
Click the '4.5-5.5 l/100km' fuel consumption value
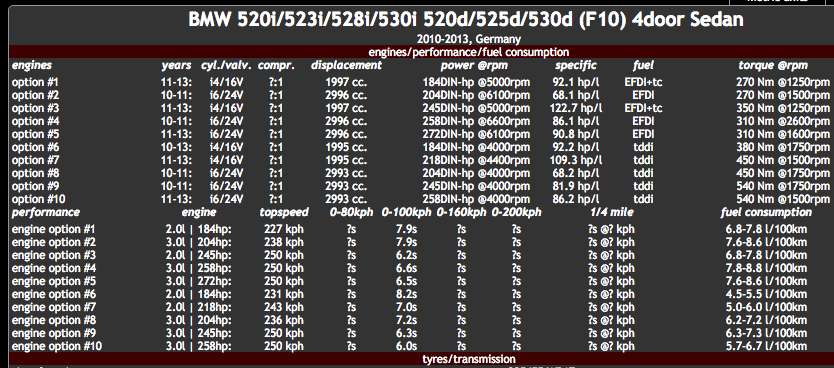coord(766,294)
